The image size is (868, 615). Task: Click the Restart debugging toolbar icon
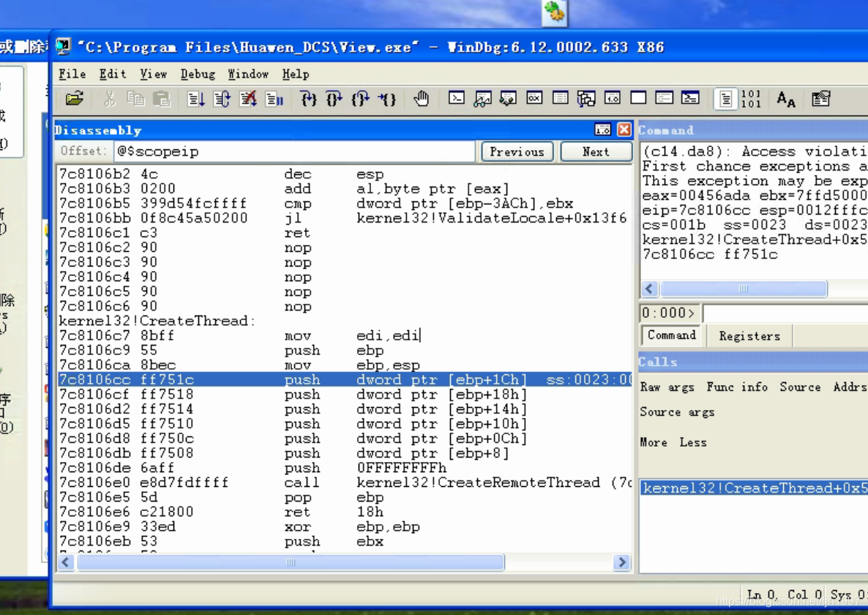[x=222, y=99]
